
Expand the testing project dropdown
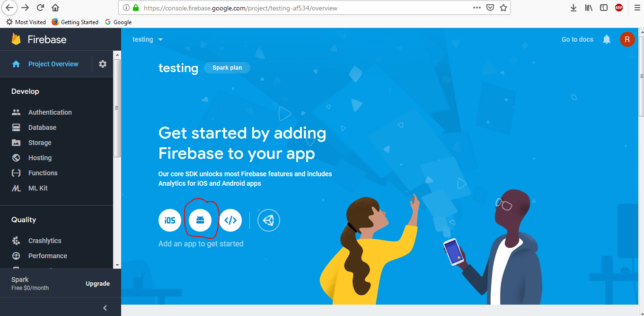(148, 39)
